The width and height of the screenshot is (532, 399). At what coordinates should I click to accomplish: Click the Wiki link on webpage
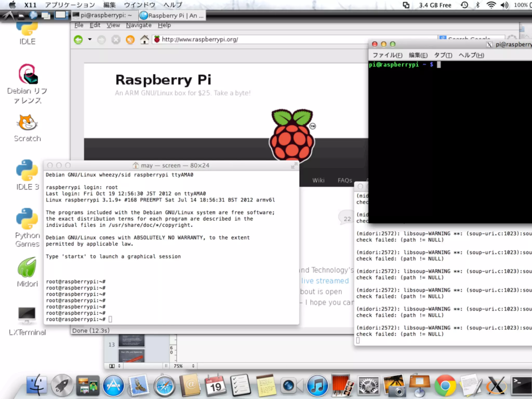(318, 180)
